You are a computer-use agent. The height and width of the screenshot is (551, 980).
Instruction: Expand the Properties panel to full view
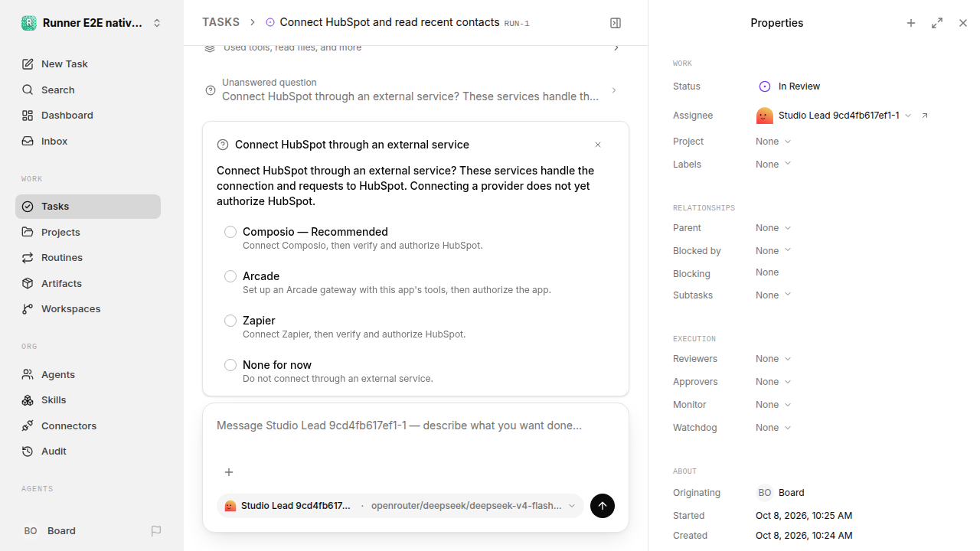click(x=937, y=23)
